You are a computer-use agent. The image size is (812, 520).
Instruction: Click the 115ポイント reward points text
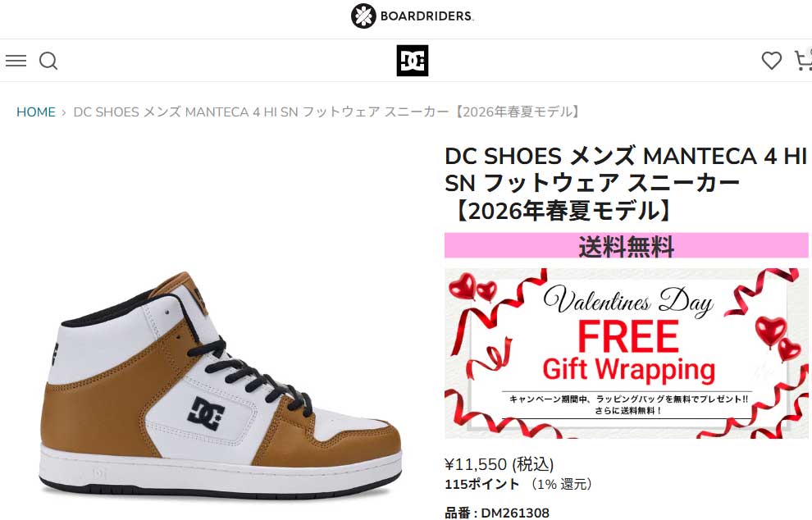(x=481, y=484)
